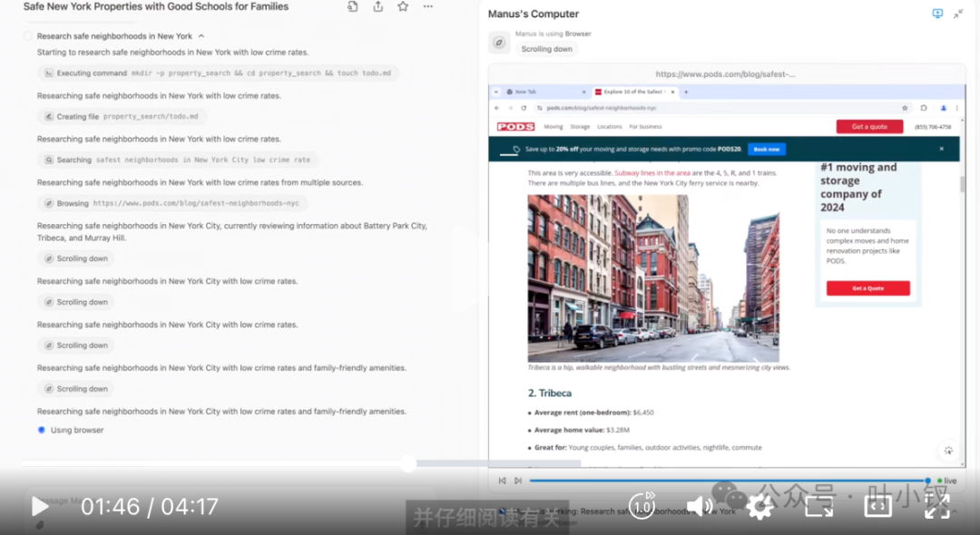Reload the pods.com page
The height and width of the screenshot is (535, 980).
click(524, 108)
